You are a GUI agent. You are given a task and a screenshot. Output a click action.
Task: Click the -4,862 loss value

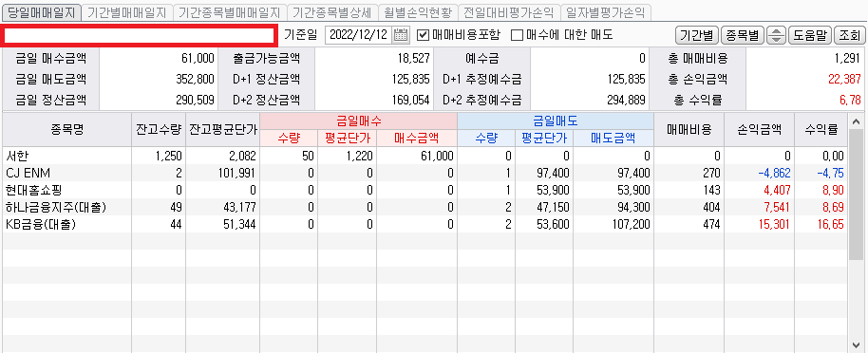pyautogui.click(x=775, y=174)
